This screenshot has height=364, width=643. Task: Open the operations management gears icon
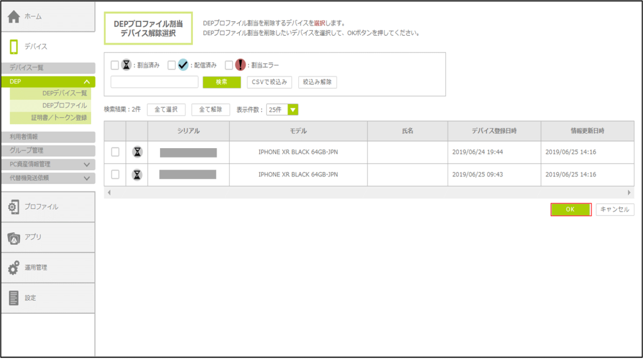click(14, 267)
